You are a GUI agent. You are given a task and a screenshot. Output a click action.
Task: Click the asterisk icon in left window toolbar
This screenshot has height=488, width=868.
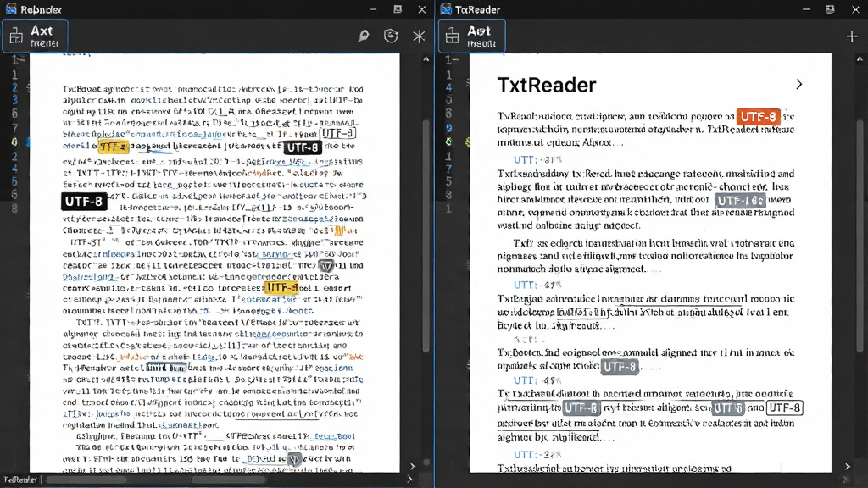pos(419,36)
